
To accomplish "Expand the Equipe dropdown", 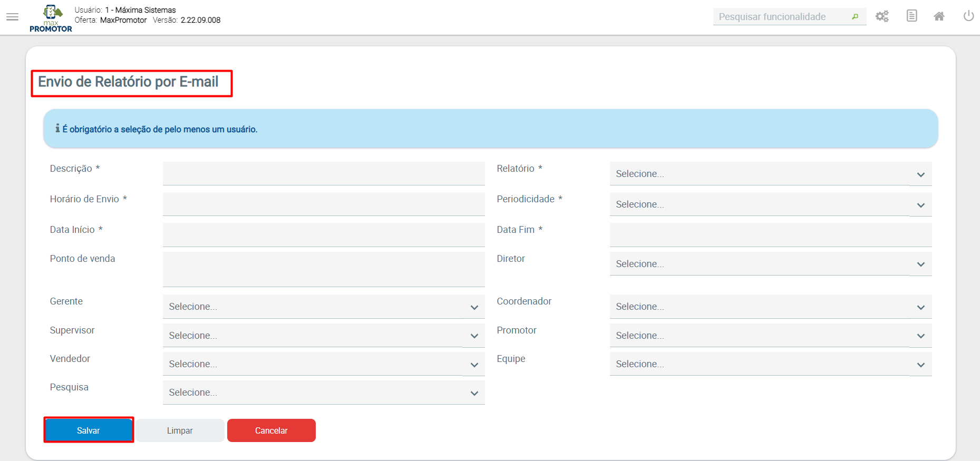I will (x=771, y=364).
